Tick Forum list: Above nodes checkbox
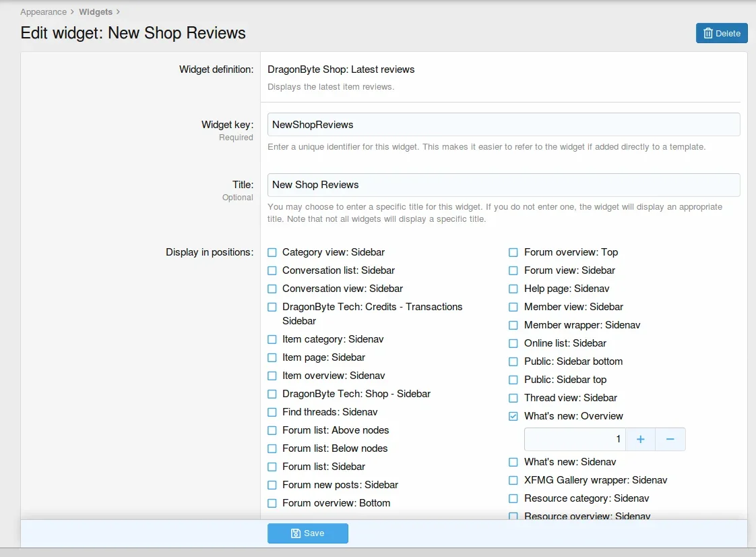The height and width of the screenshot is (557, 756). tap(272, 430)
